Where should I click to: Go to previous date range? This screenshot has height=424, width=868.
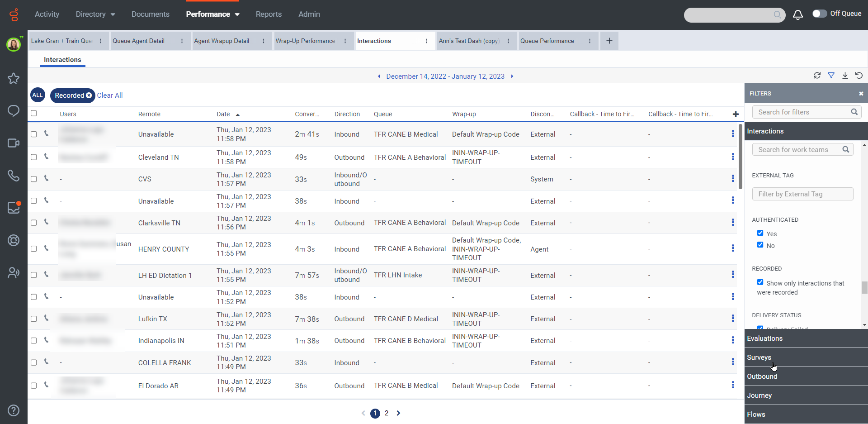379,76
